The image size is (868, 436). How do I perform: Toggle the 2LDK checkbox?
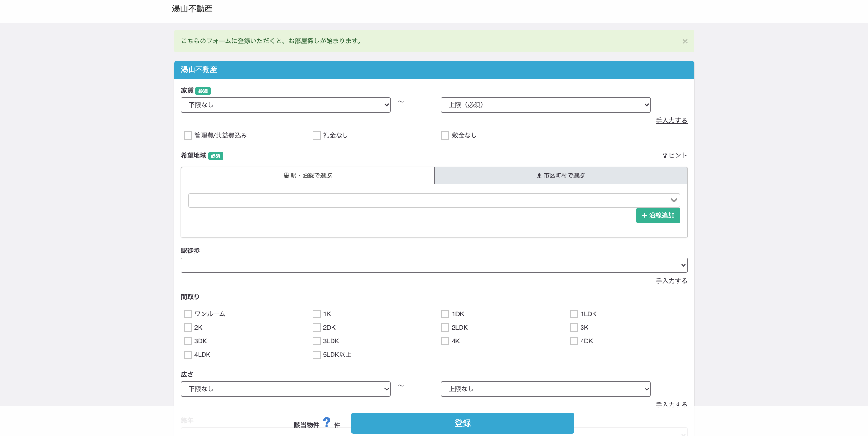(445, 328)
